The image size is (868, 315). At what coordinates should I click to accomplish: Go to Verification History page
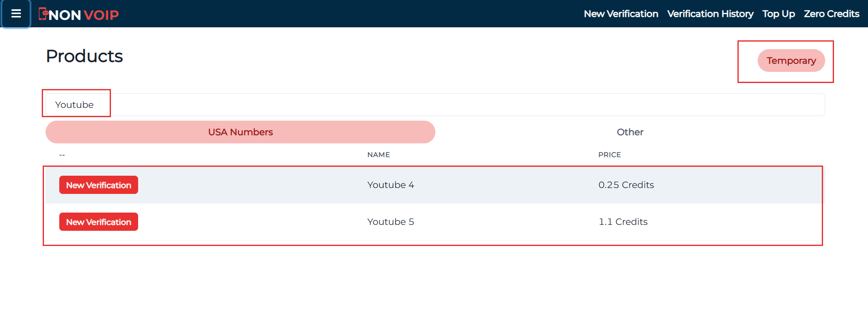(x=710, y=14)
